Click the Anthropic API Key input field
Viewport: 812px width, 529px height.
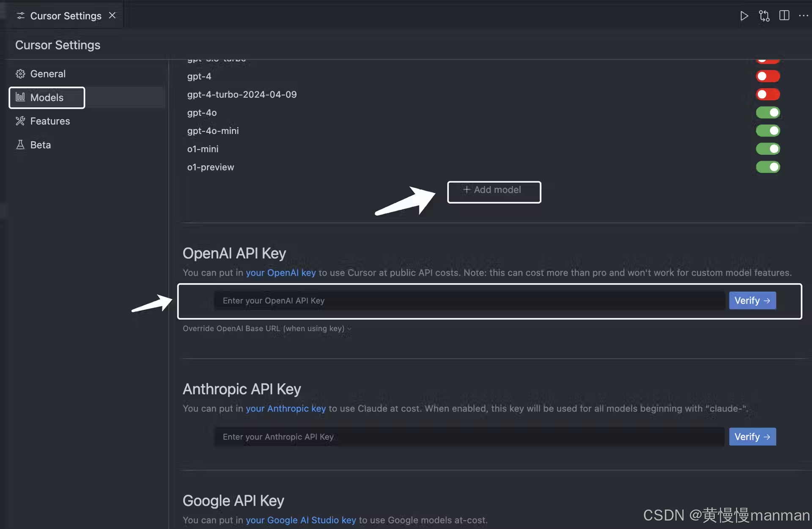tap(469, 437)
